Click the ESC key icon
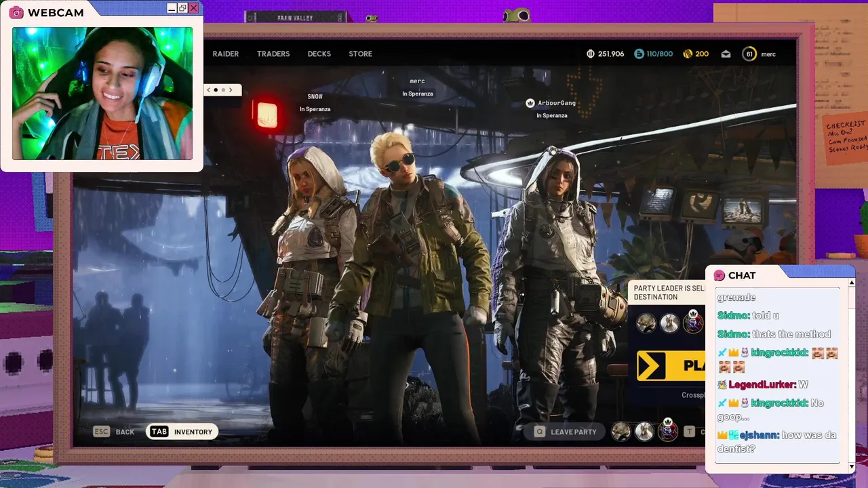Image resolution: width=868 pixels, height=488 pixels. (102, 432)
